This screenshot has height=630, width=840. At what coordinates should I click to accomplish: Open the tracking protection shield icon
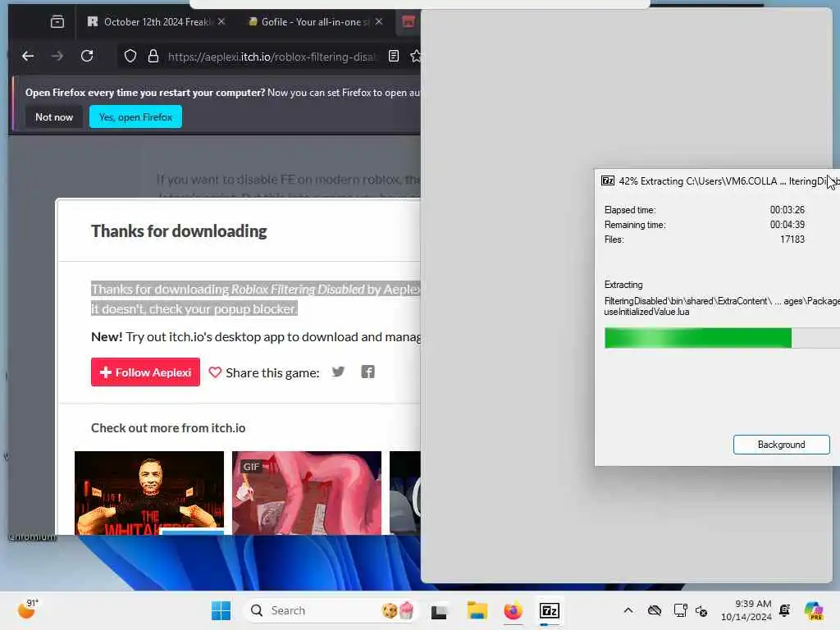click(x=130, y=57)
